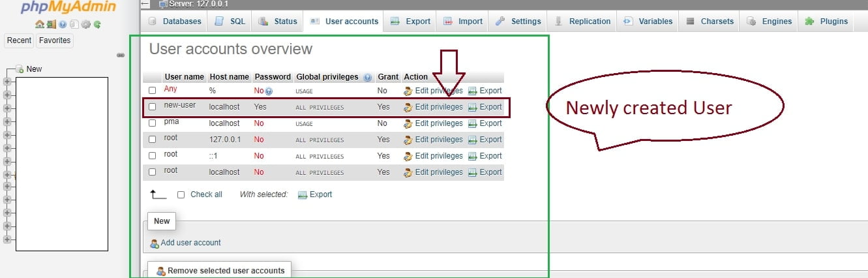Open the Export tab in top menu

tap(411, 21)
